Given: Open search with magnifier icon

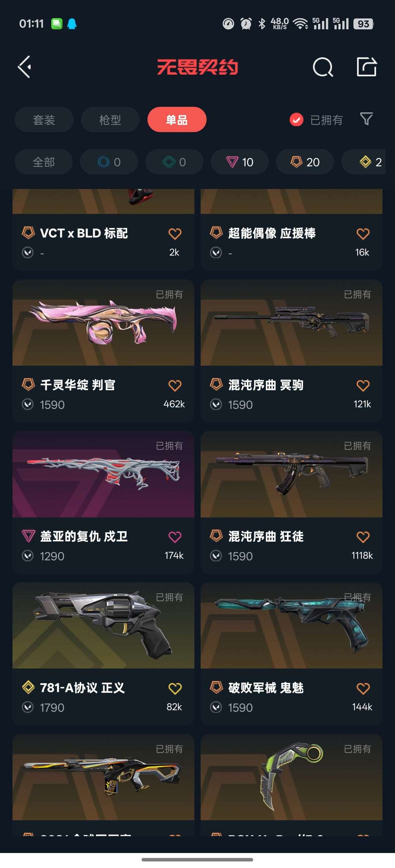Looking at the screenshot, I should pos(323,67).
